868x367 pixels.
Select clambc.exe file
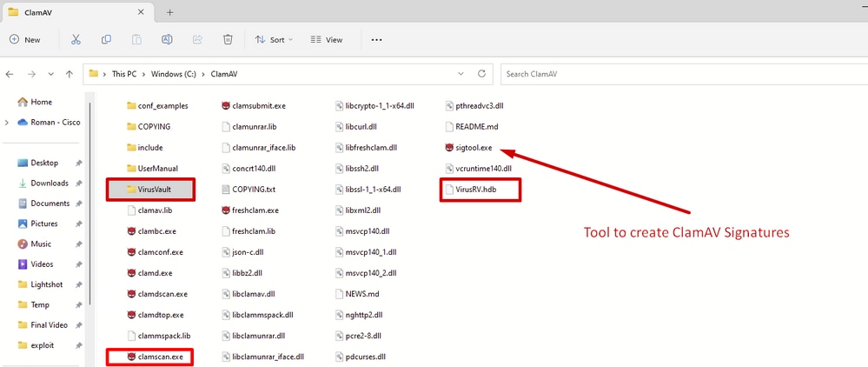point(151,231)
